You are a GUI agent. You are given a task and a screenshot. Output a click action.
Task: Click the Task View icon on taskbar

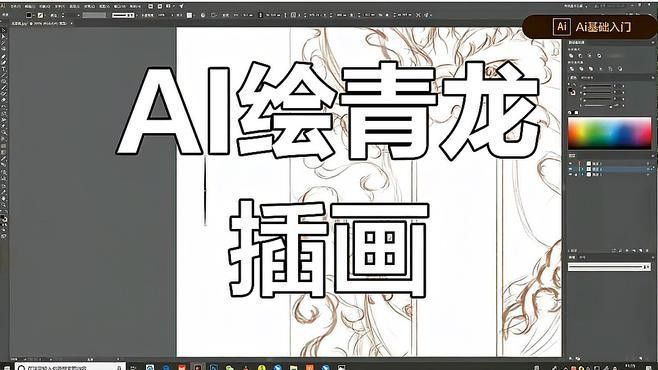click(x=134, y=367)
